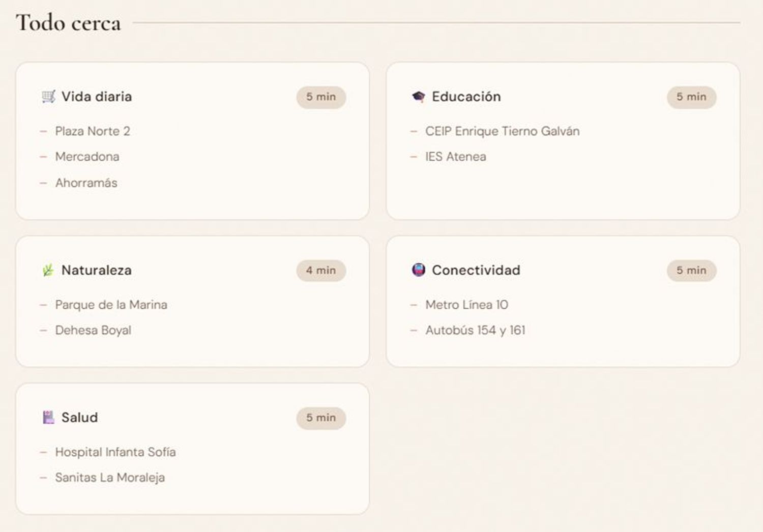Click the metro train icon beside Conectividad
Viewport: 763px width, 532px height.
[x=419, y=270]
